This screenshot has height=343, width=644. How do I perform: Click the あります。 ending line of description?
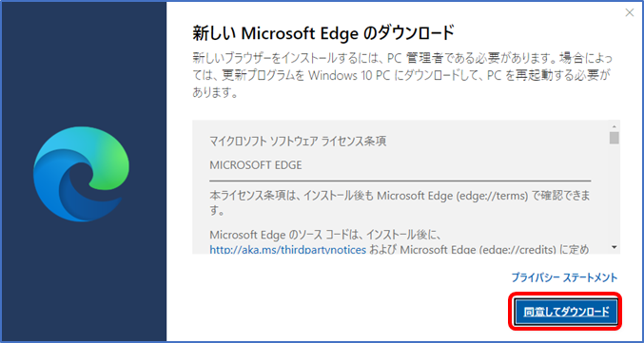click(215, 93)
